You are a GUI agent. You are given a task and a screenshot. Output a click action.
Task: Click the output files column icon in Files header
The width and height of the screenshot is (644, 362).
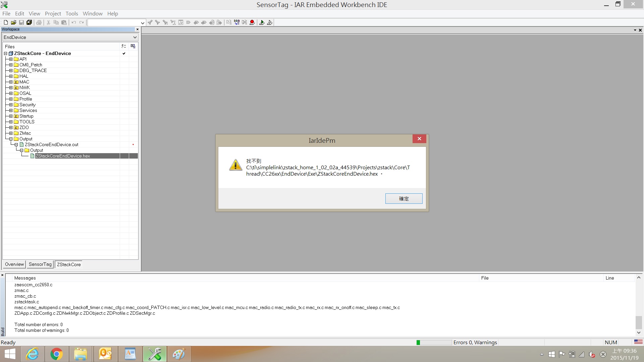point(133,46)
